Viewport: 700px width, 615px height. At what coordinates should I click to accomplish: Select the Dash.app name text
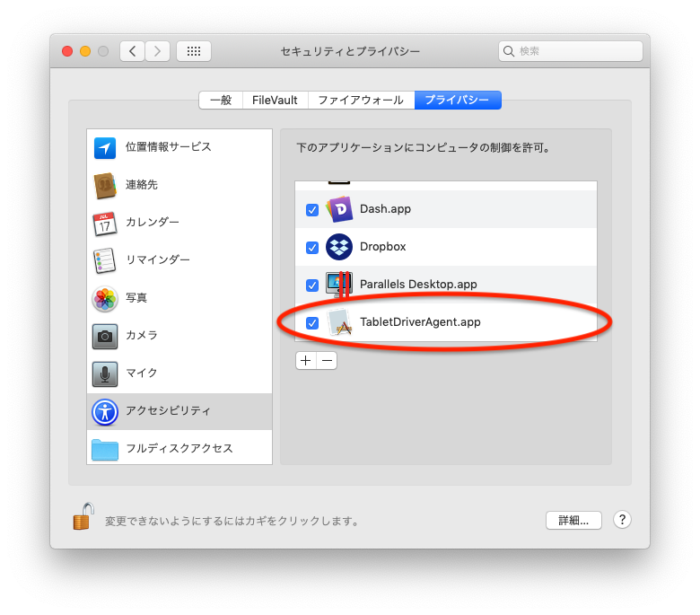coord(385,209)
